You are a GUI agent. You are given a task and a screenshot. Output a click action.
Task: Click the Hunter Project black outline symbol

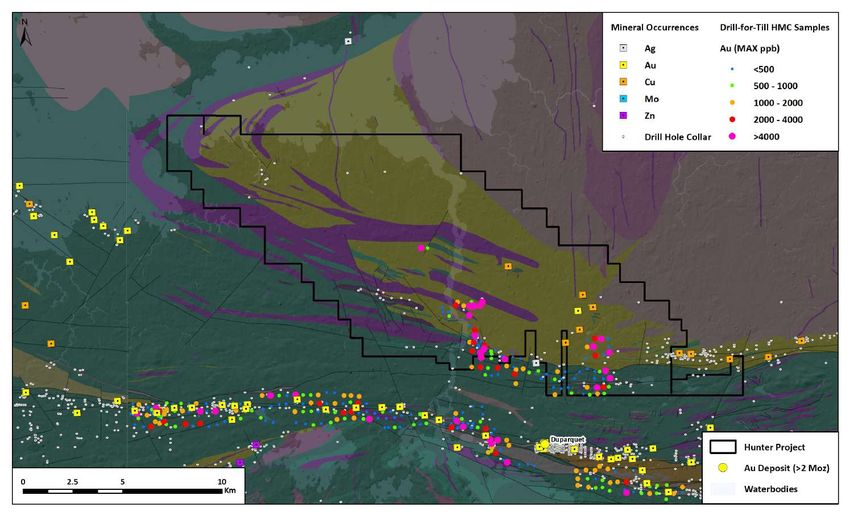[723, 447]
